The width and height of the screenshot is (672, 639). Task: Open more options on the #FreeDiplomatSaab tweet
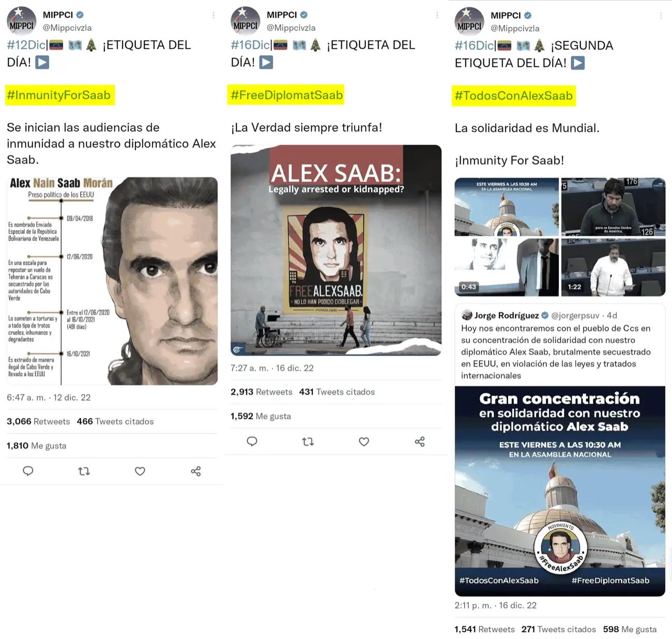[437, 16]
